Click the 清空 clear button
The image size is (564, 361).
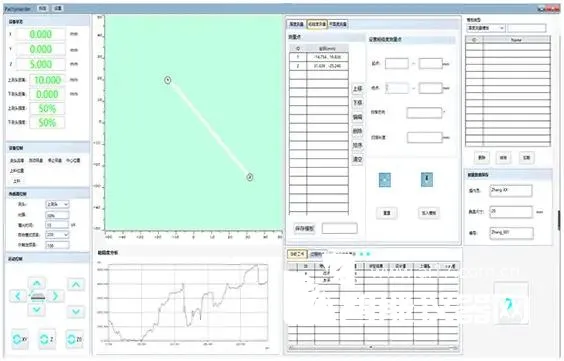357,159
